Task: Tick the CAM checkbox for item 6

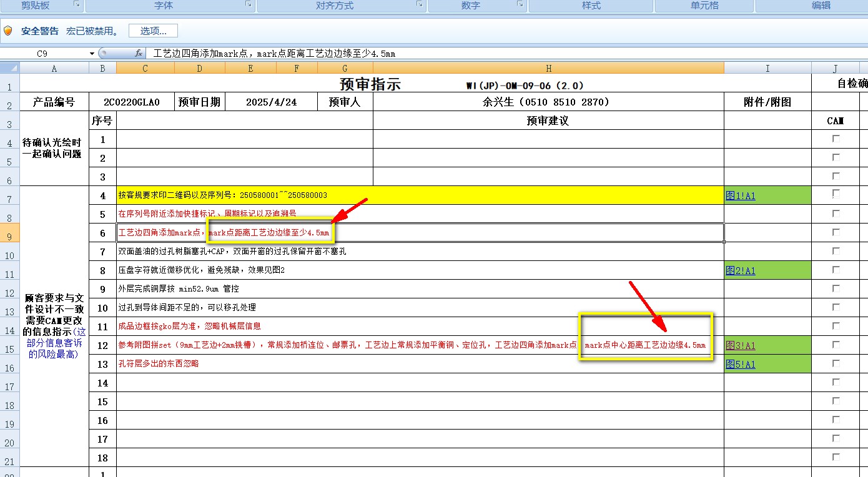Action: pos(836,232)
